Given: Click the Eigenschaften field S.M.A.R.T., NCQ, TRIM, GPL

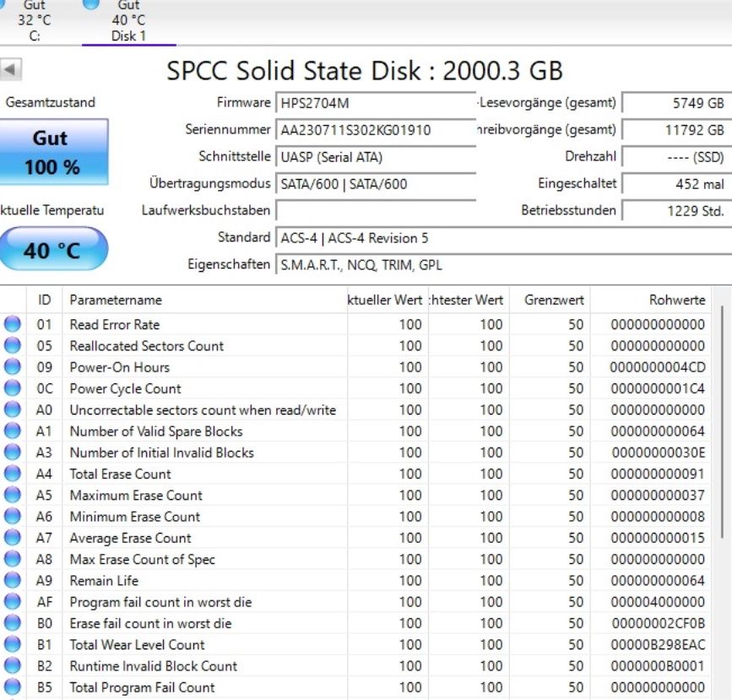Looking at the screenshot, I should tap(504, 265).
